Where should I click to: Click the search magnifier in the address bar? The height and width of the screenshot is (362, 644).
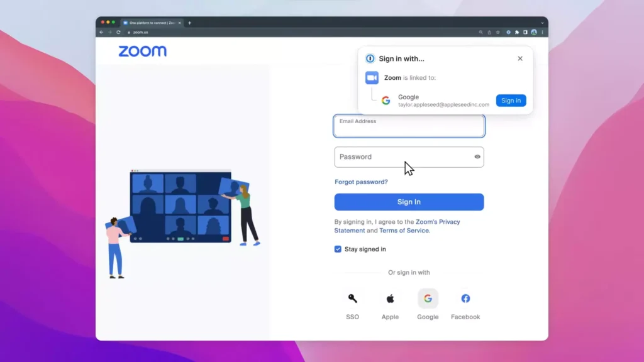(x=480, y=32)
